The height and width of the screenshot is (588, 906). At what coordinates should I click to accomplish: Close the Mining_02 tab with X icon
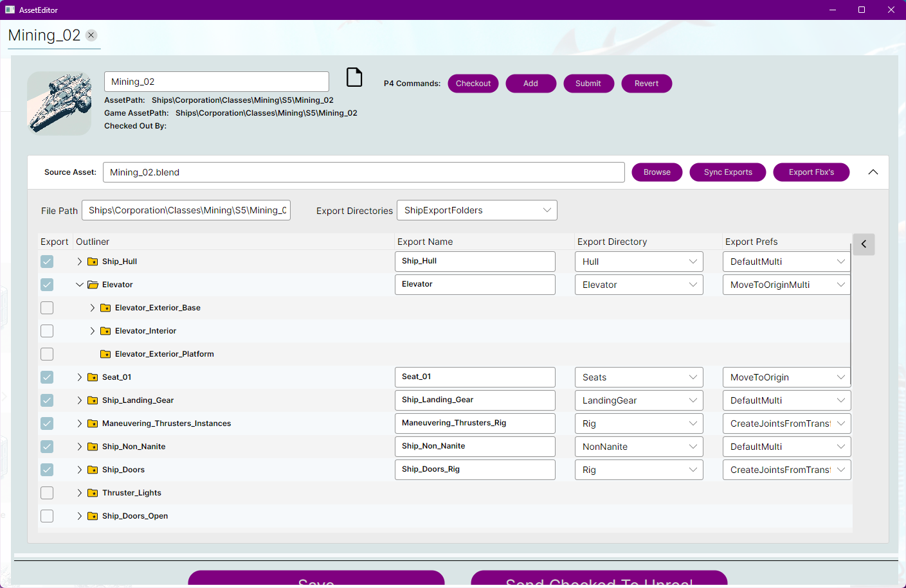[91, 35]
